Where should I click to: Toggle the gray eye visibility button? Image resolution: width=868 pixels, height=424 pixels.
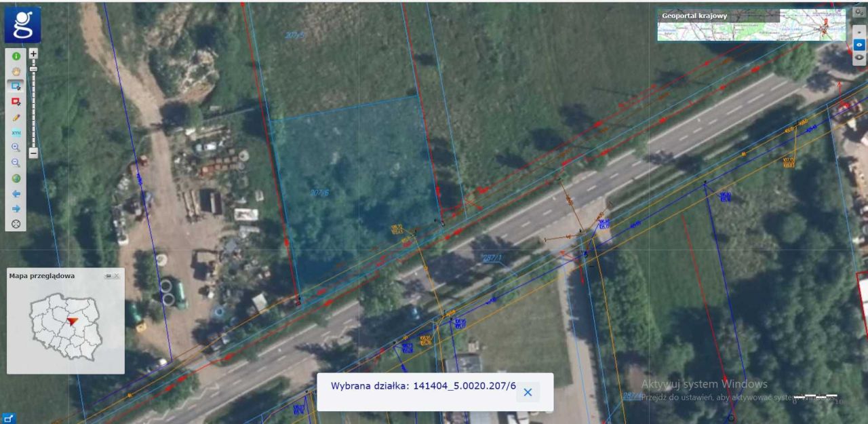859,58
